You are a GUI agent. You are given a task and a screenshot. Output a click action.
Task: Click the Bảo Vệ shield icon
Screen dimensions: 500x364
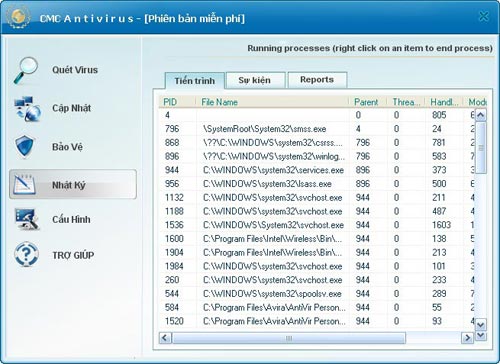coord(25,146)
